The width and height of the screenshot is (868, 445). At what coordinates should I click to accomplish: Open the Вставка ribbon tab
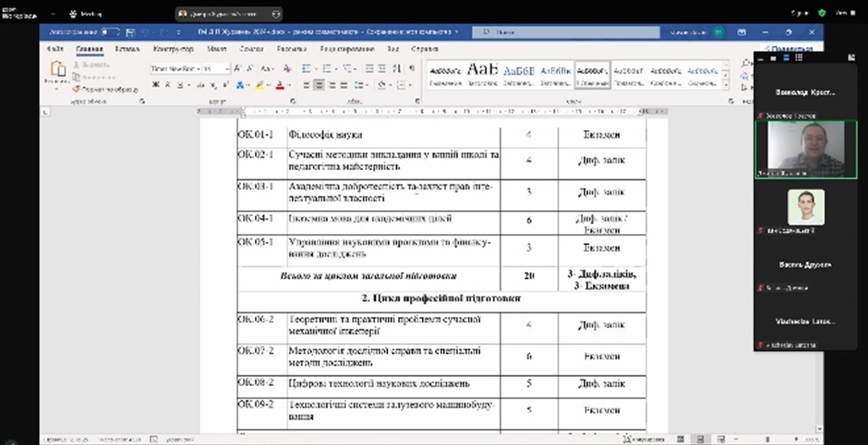pyautogui.click(x=127, y=49)
